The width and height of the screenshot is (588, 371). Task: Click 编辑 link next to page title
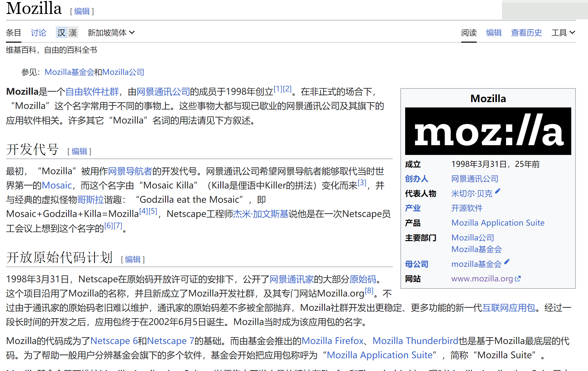82,11
